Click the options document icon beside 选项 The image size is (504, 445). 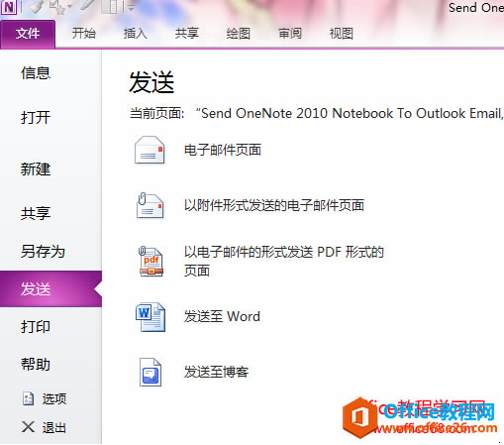(x=28, y=398)
